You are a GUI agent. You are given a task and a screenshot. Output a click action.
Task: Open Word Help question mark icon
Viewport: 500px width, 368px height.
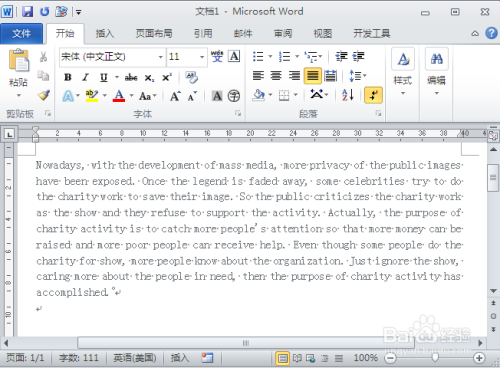click(x=491, y=33)
